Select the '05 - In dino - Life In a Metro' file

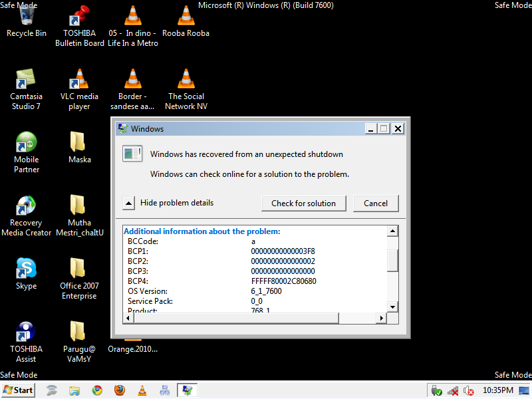click(x=132, y=26)
